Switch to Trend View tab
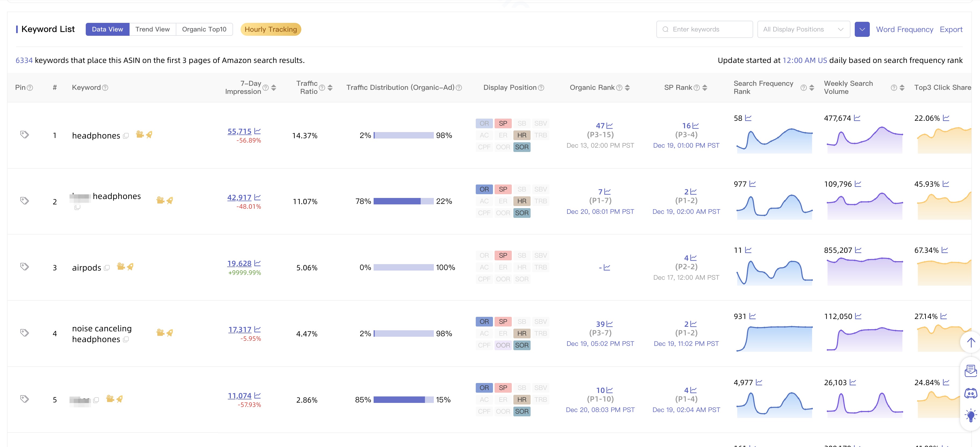The height and width of the screenshot is (447, 980). 153,29
